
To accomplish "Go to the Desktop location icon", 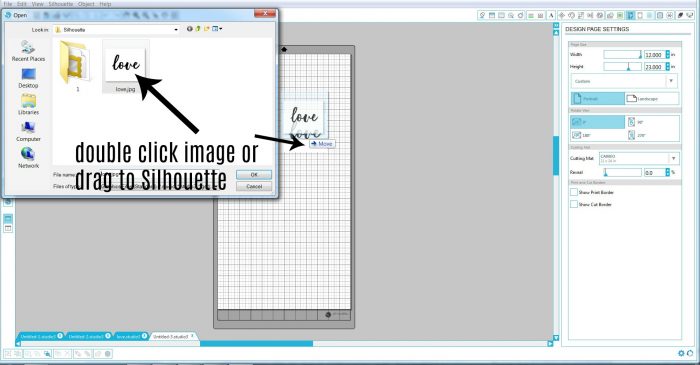I will click(x=28, y=78).
